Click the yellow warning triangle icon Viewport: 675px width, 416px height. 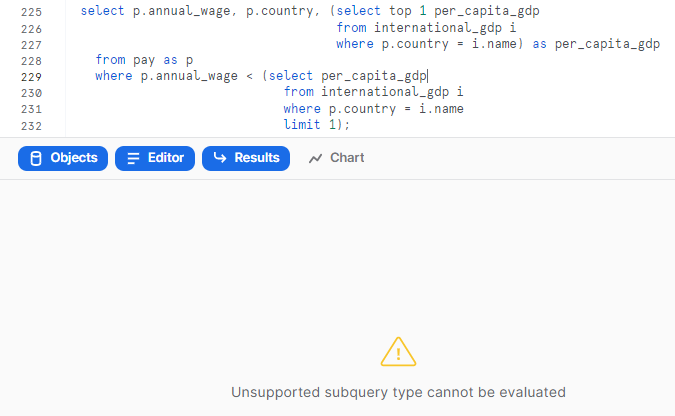point(398,352)
